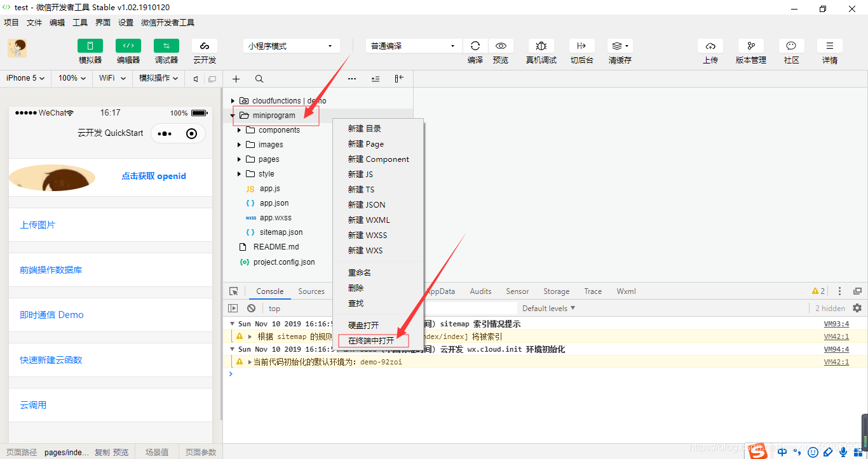Click 点击获取 openid link

[x=154, y=176]
